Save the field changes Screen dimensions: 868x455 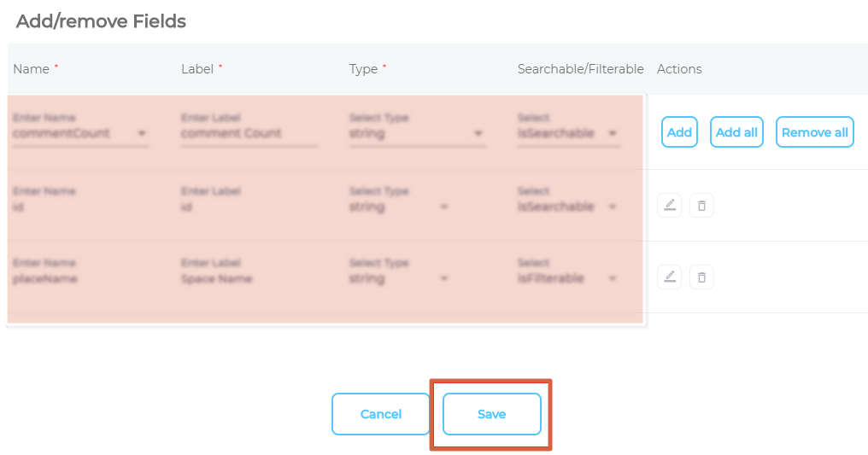tap(491, 414)
